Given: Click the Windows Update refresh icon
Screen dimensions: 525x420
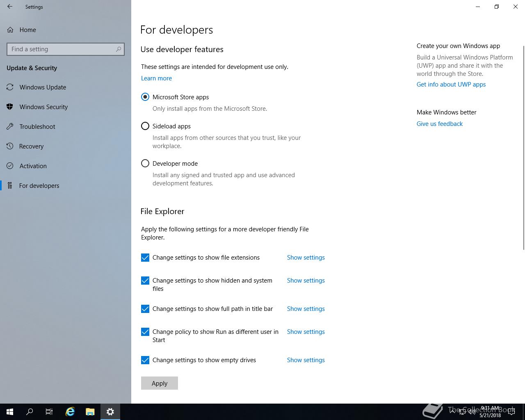Looking at the screenshot, I should pos(10,87).
